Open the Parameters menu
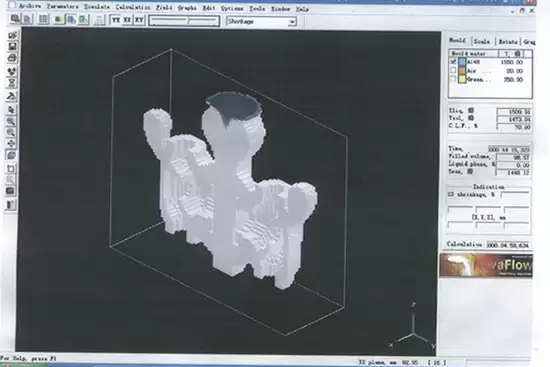550x367 pixels. [x=62, y=7]
